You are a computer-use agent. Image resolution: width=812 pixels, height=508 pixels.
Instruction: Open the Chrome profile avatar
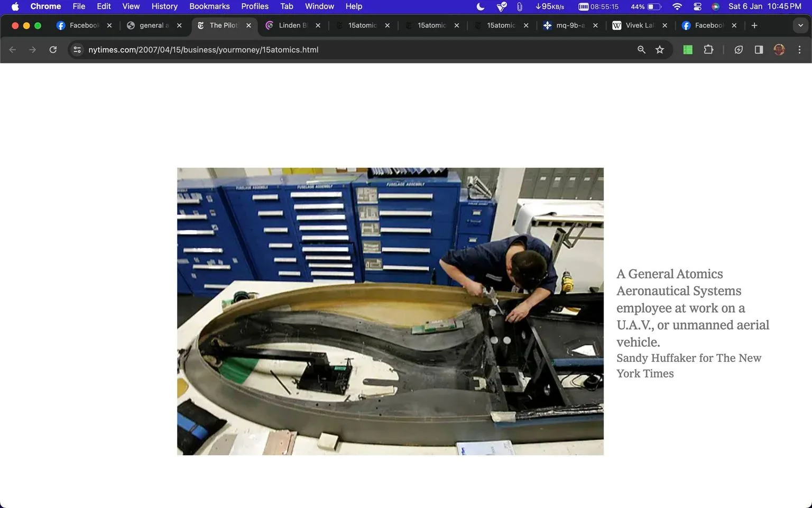pos(779,50)
